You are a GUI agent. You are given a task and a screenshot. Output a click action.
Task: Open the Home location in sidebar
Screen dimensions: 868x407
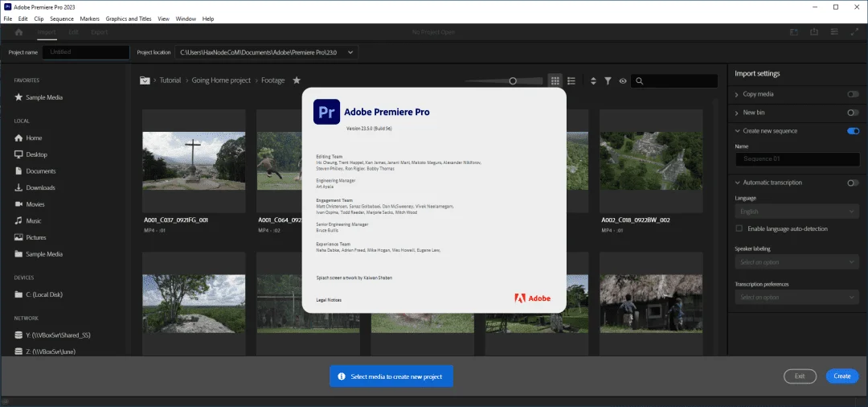click(28, 138)
